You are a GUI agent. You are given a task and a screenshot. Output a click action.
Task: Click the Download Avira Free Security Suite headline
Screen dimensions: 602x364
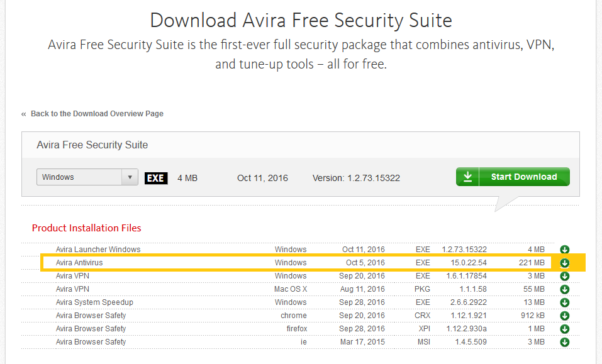tap(301, 20)
